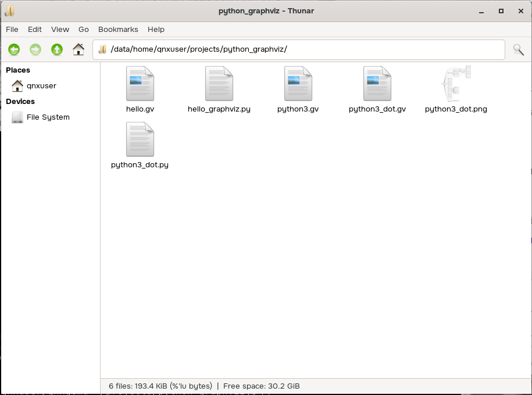Select the python3_dot.png thumbnail

pyautogui.click(x=456, y=84)
